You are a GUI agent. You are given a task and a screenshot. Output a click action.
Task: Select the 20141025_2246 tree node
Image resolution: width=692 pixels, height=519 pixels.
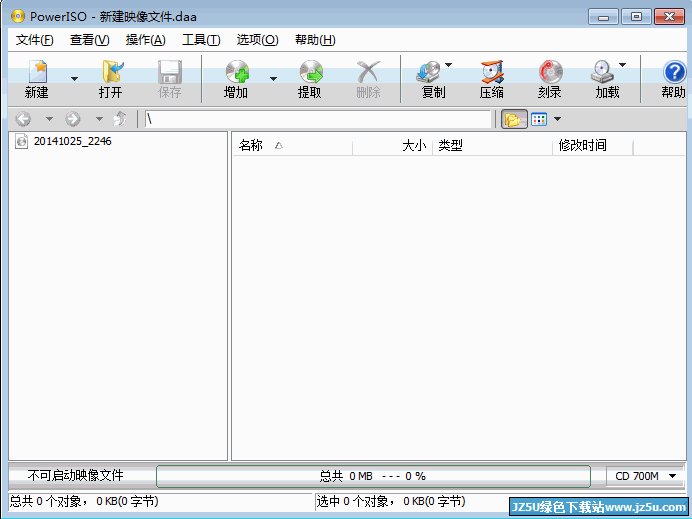[72, 142]
